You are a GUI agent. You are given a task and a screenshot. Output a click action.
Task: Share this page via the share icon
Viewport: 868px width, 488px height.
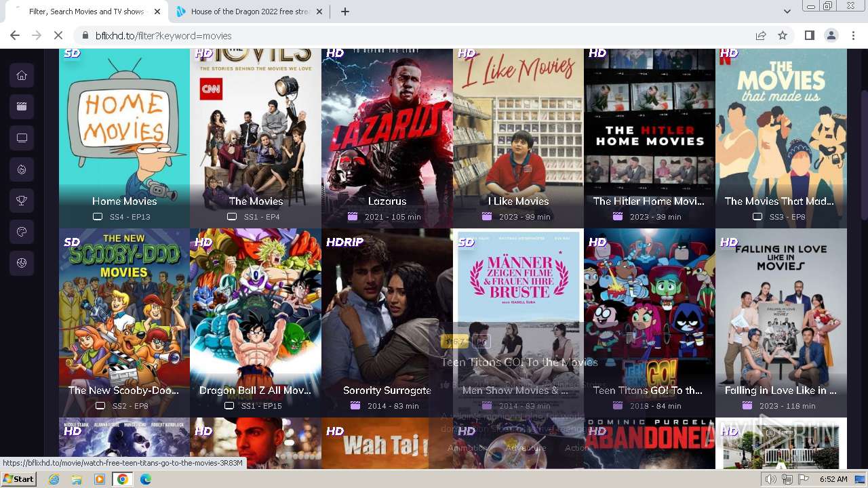[x=761, y=35]
